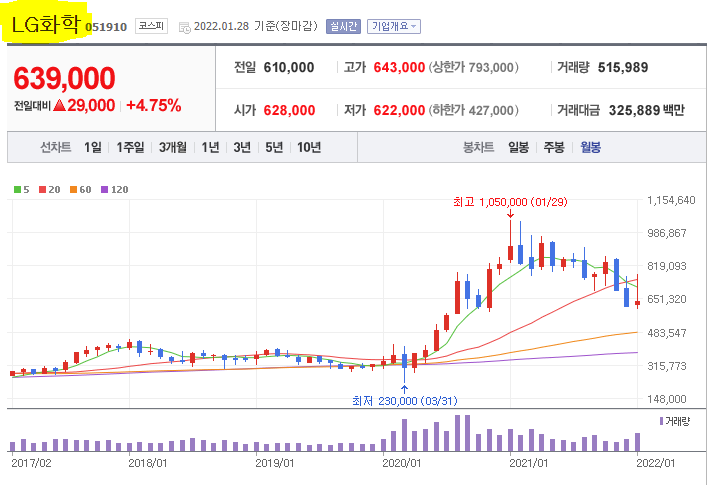Click the 하한가 427,000 text
The width and height of the screenshot is (707, 485).
coord(473,110)
